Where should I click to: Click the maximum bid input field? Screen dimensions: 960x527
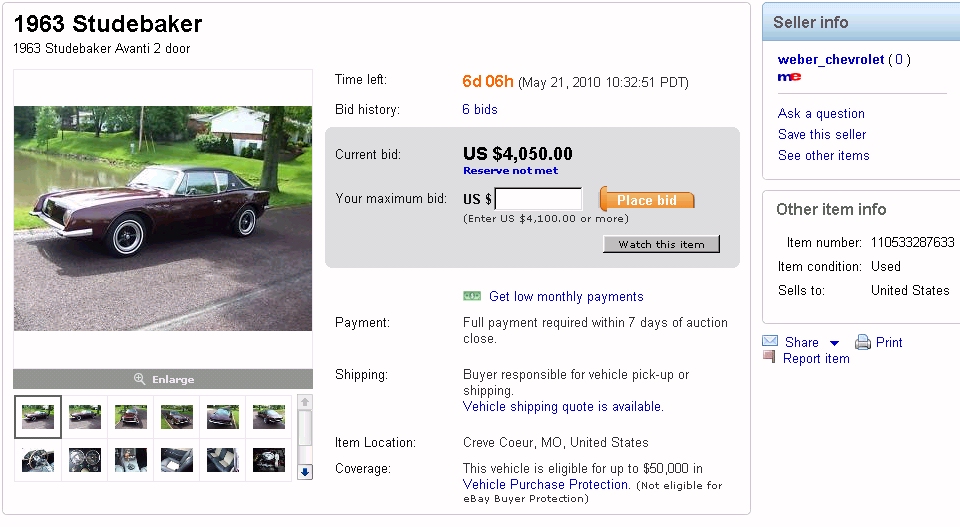[538, 199]
